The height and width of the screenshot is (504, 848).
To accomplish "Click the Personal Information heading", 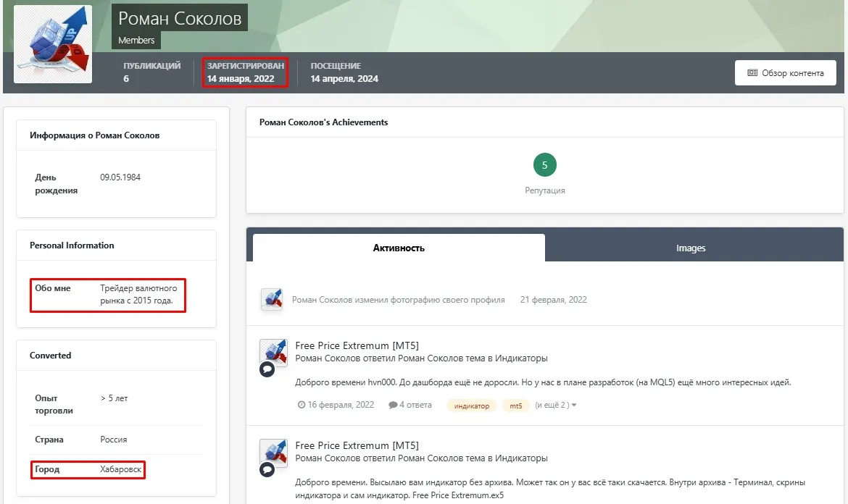I will (72, 245).
